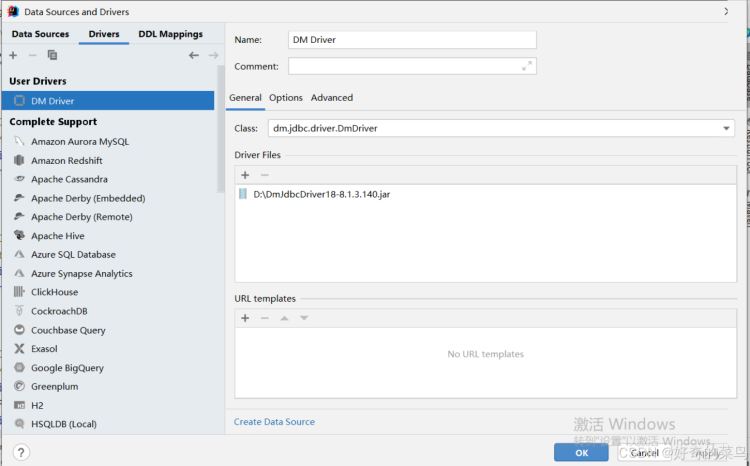This screenshot has width=750, height=466.
Task: Add a new driver with plus icon
Action: tap(13, 55)
